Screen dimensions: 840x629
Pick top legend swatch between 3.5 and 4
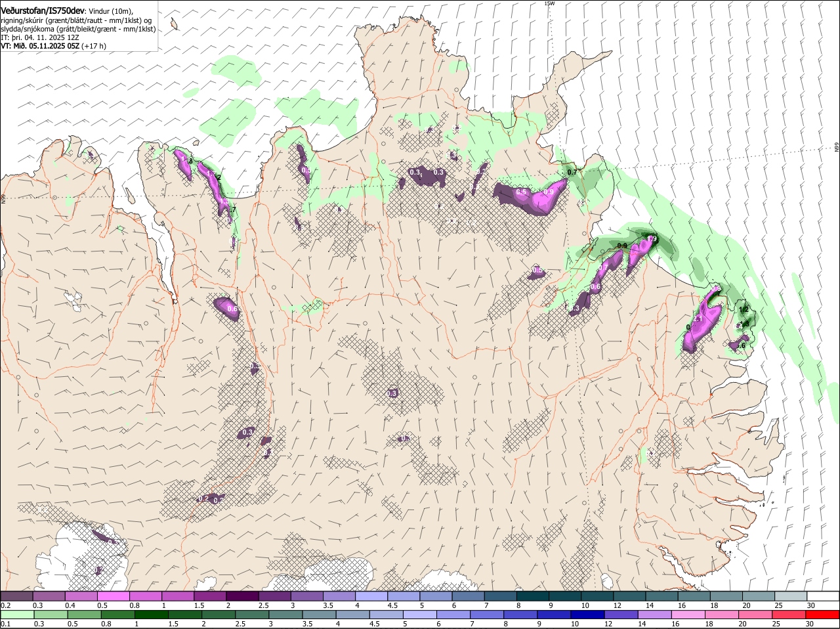pos(339,596)
